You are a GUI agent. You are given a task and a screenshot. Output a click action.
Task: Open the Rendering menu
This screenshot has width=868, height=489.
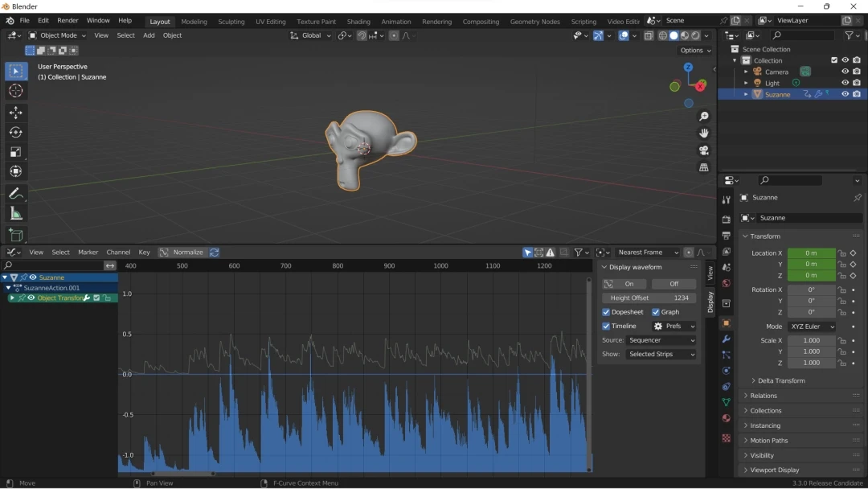click(436, 22)
